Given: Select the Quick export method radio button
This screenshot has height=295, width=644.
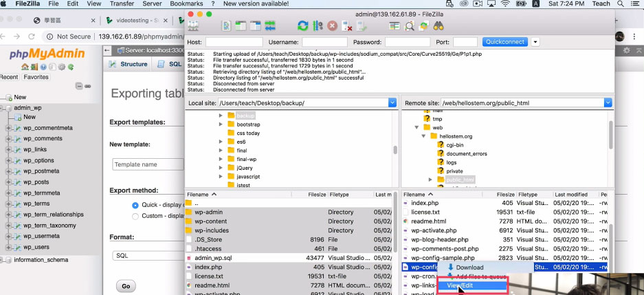Looking at the screenshot, I should tap(135, 205).
